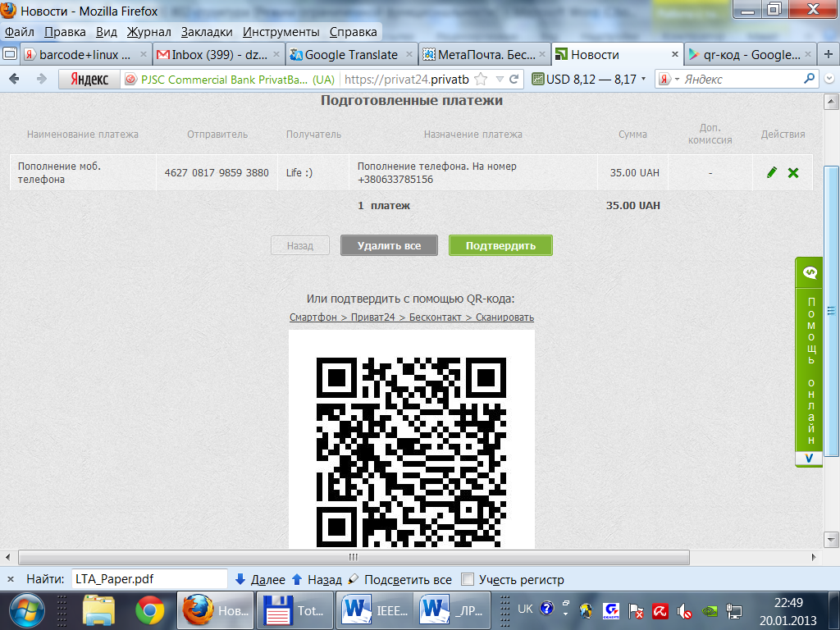Open the downloads arrow at toolbar end
Screen dimensions: 840x630
(829, 79)
